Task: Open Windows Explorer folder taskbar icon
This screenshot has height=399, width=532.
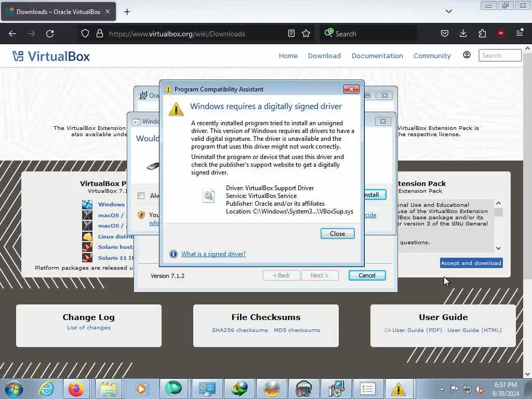Action: tap(108, 389)
